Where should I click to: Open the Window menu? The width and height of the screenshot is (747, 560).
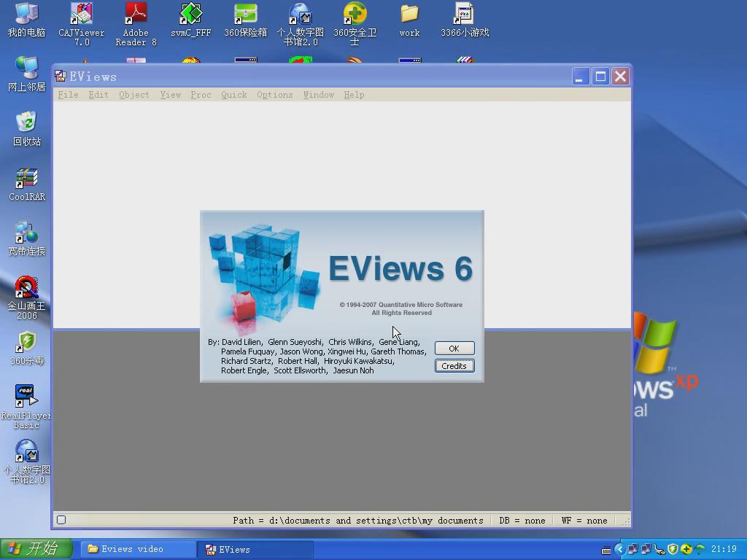[x=319, y=95]
